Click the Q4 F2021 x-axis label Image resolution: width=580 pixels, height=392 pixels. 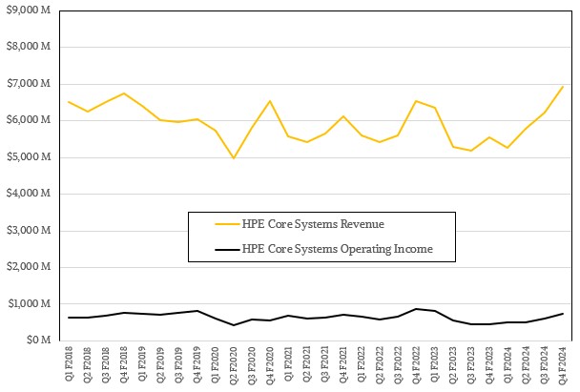click(x=343, y=364)
